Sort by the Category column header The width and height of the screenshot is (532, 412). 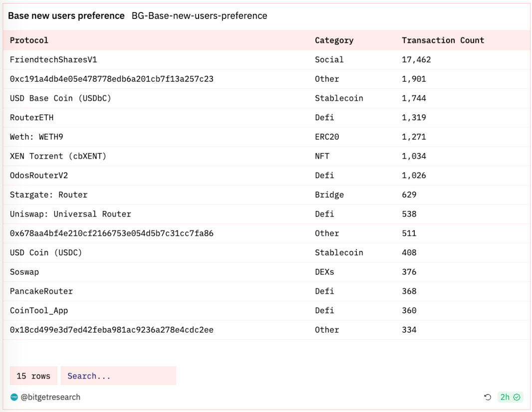[334, 40]
